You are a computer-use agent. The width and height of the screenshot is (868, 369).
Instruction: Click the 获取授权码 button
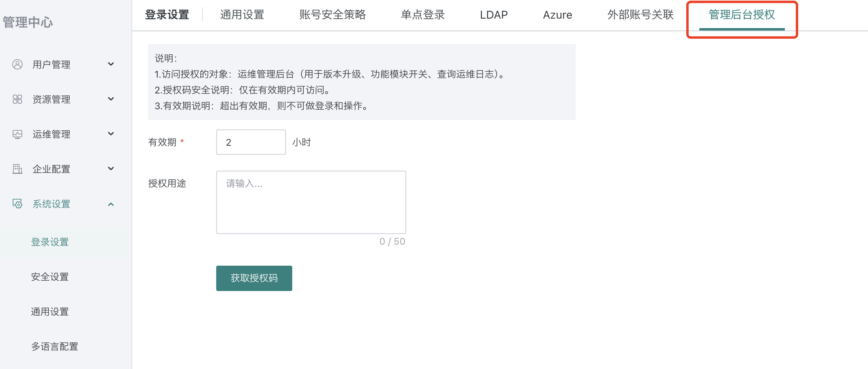click(x=254, y=278)
